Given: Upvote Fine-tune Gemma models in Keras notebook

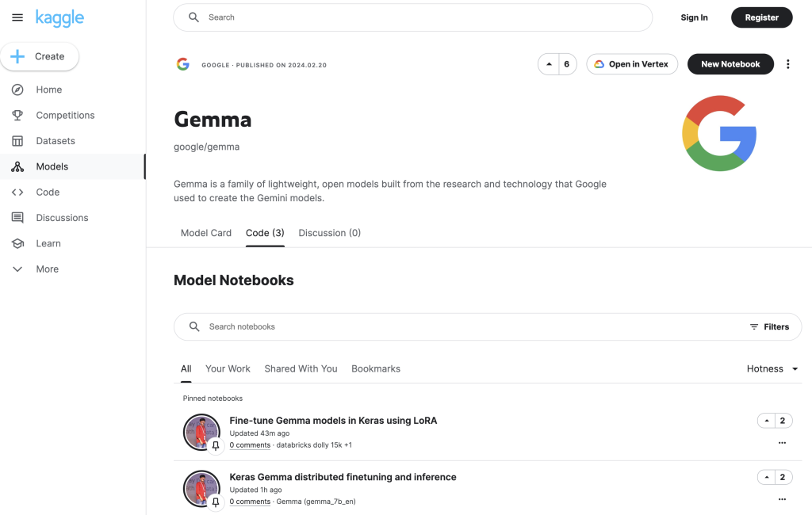Looking at the screenshot, I should pos(766,421).
